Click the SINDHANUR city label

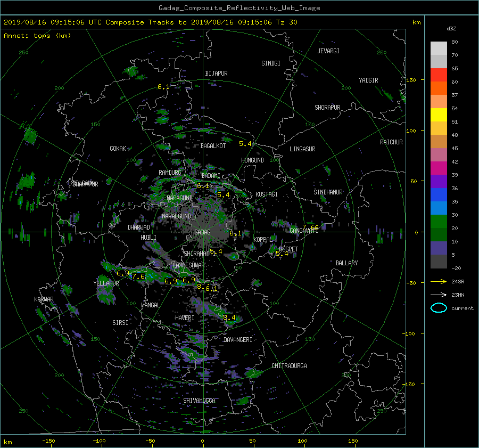328,192
